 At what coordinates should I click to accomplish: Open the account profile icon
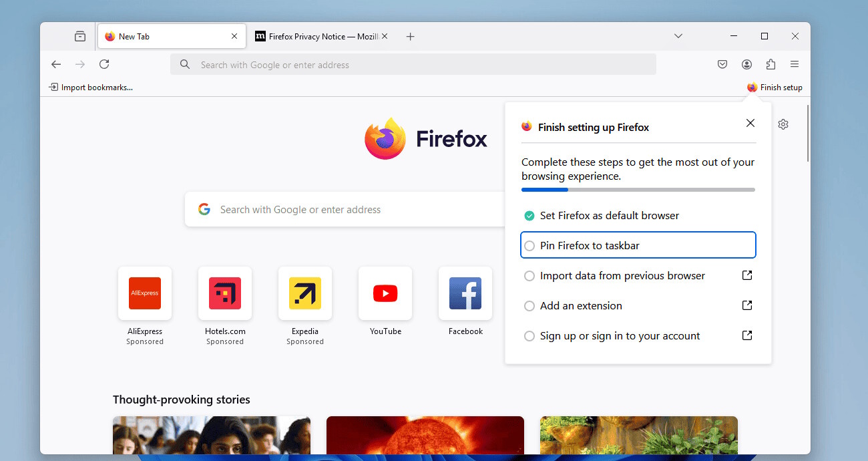[x=746, y=64]
